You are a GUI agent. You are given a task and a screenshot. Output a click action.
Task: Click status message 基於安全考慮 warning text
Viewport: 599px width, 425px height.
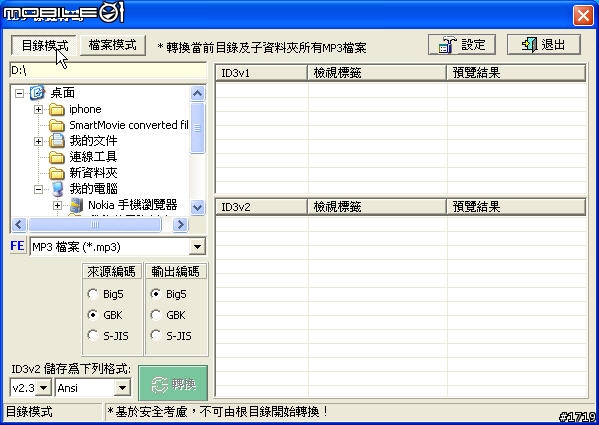tap(217, 412)
